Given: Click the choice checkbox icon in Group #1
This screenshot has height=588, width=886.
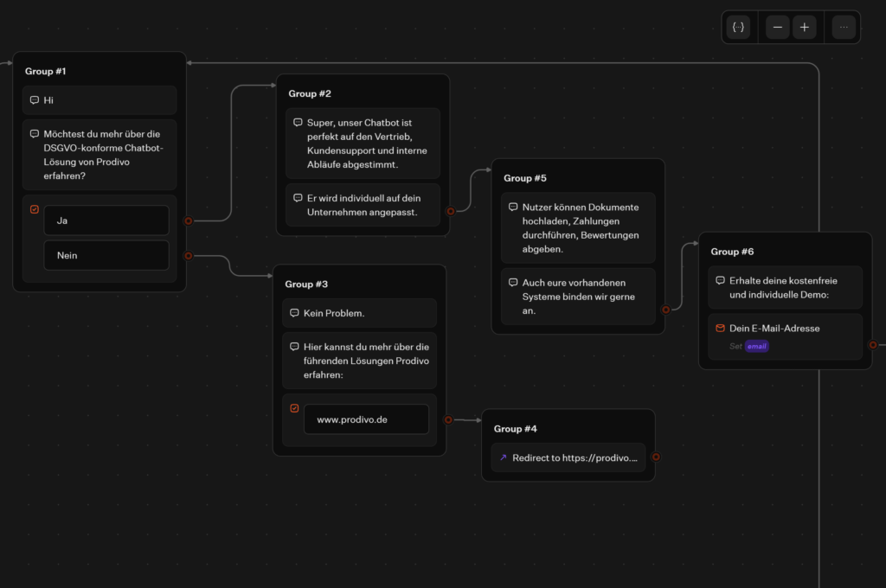Looking at the screenshot, I should click(35, 209).
